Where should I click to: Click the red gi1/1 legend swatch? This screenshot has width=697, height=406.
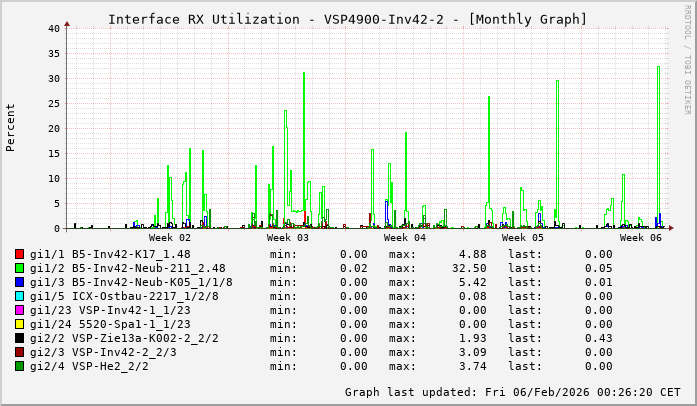point(20,254)
